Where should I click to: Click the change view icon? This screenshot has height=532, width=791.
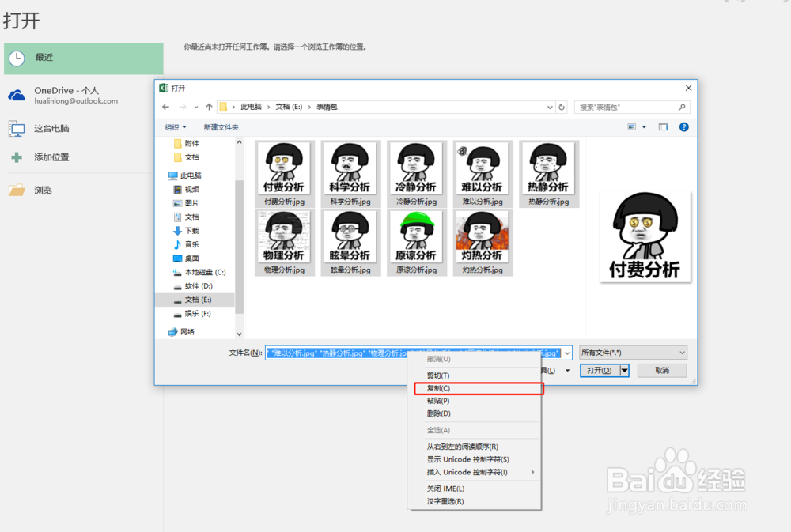[631, 127]
